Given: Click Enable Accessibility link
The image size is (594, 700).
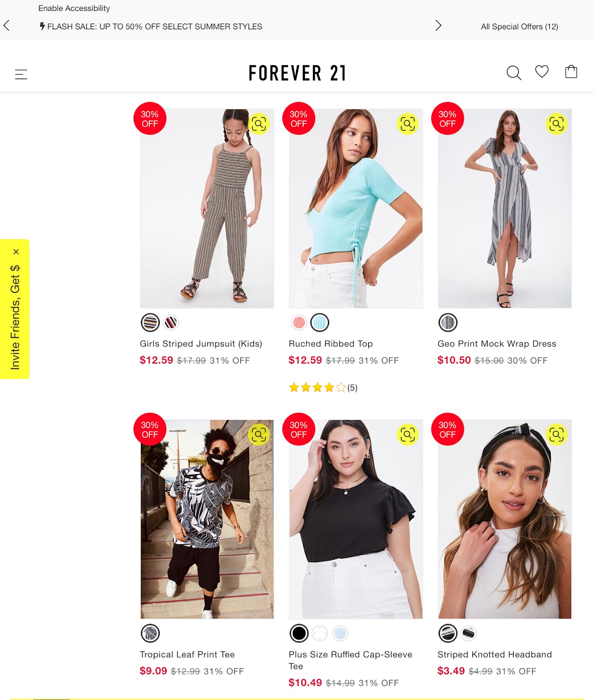Looking at the screenshot, I should 74,8.
